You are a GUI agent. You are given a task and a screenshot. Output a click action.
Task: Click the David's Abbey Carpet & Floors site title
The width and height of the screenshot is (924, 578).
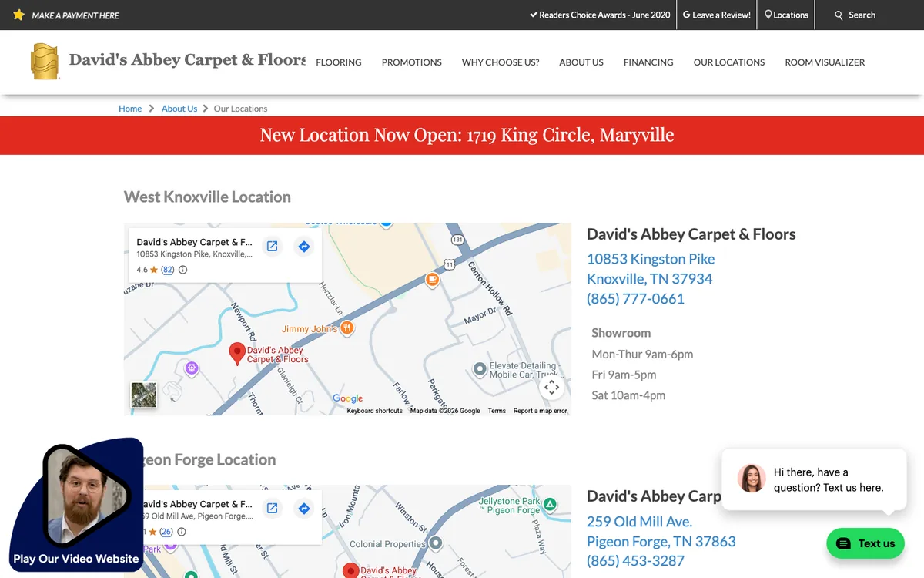(x=187, y=59)
